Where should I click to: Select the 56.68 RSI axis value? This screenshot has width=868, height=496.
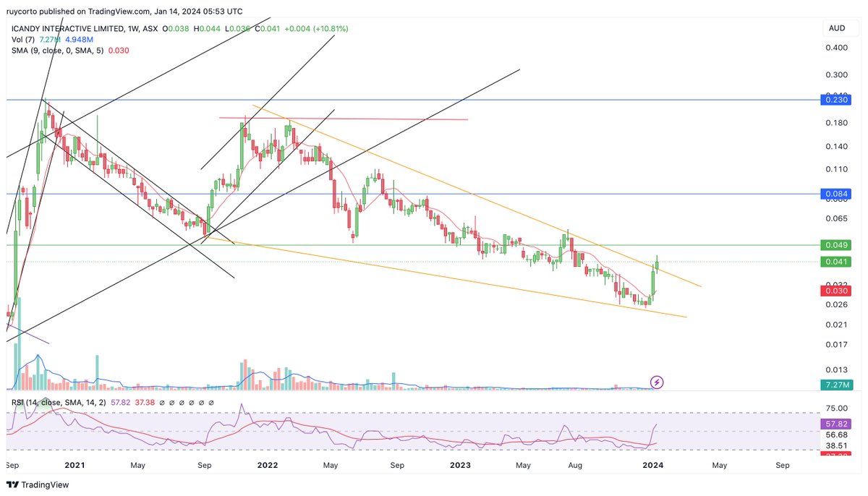click(x=835, y=435)
